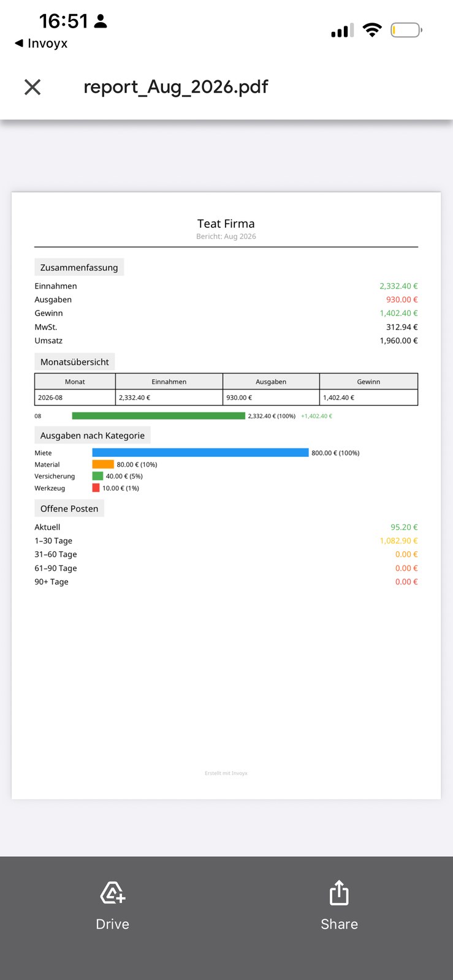
Task: Tap the green Versicherung bar
Action: [x=97, y=476]
